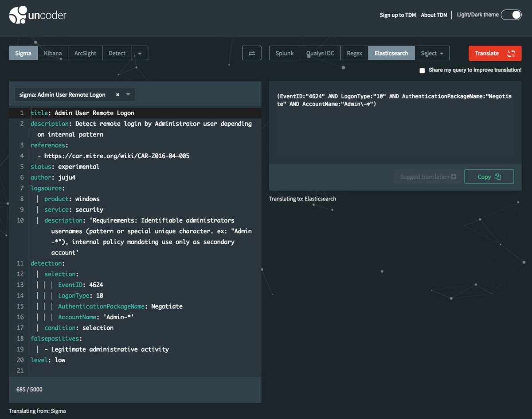Click the 'LogonType: 10' line
The width and height of the screenshot is (532, 419).
pyautogui.click(x=81, y=296)
